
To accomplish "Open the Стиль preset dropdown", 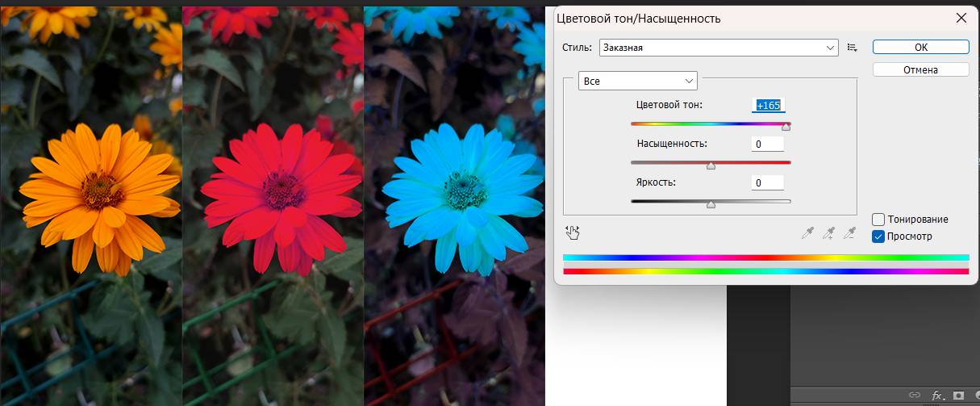I will click(719, 48).
